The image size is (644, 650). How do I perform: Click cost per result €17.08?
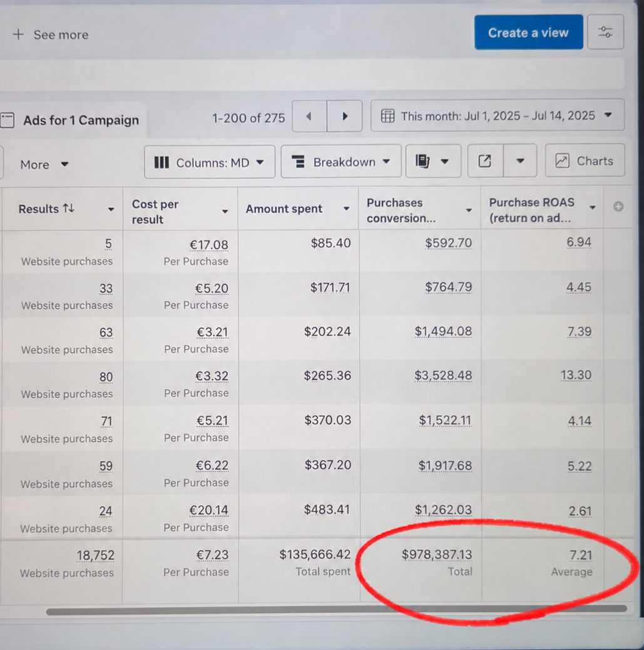209,245
